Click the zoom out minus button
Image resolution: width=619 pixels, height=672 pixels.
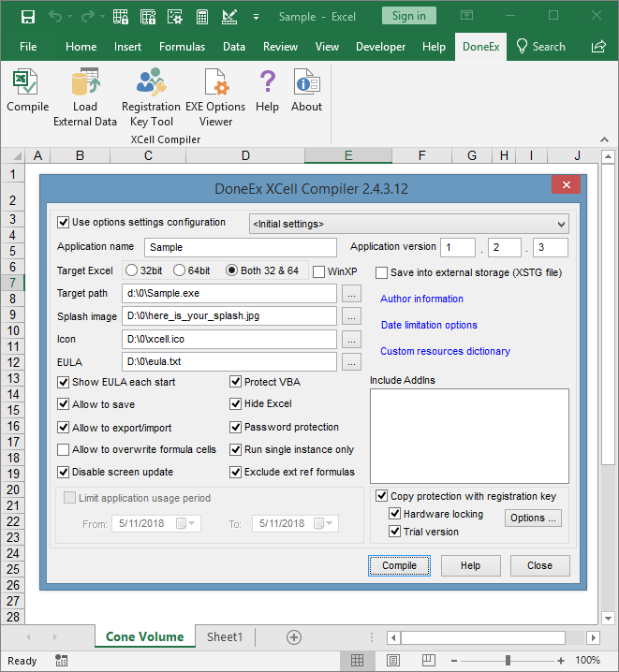click(x=454, y=661)
